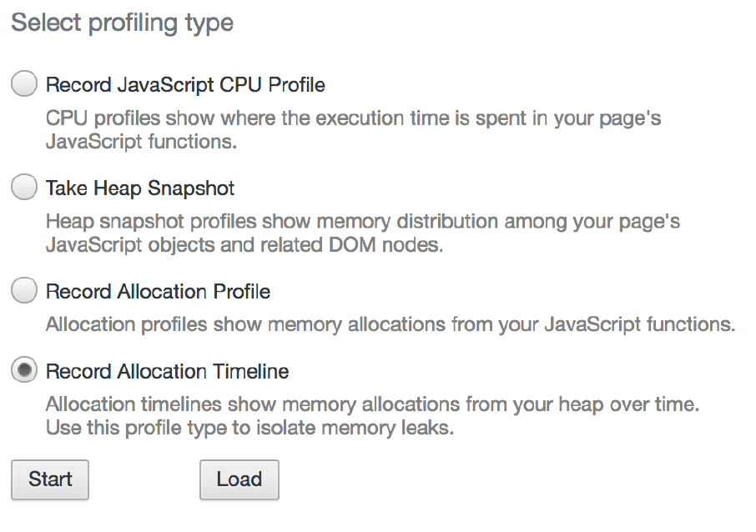Click the line 'Allocation timelines show memory allocations'

click(371, 405)
